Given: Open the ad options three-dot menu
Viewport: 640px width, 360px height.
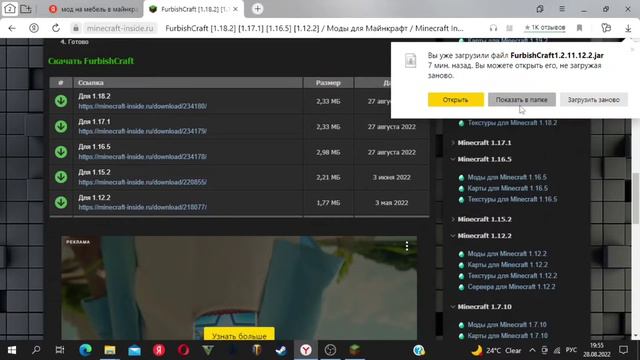Looking at the screenshot, I should pos(407,246).
